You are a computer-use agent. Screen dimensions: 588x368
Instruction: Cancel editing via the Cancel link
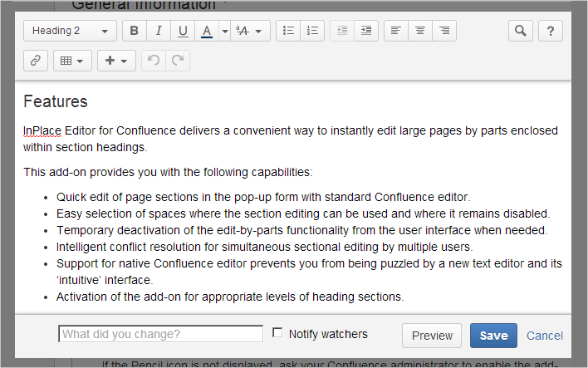545,336
